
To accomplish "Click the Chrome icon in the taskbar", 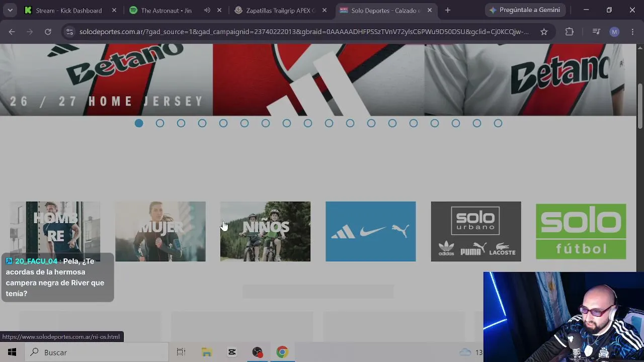I will tap(282, 352).
